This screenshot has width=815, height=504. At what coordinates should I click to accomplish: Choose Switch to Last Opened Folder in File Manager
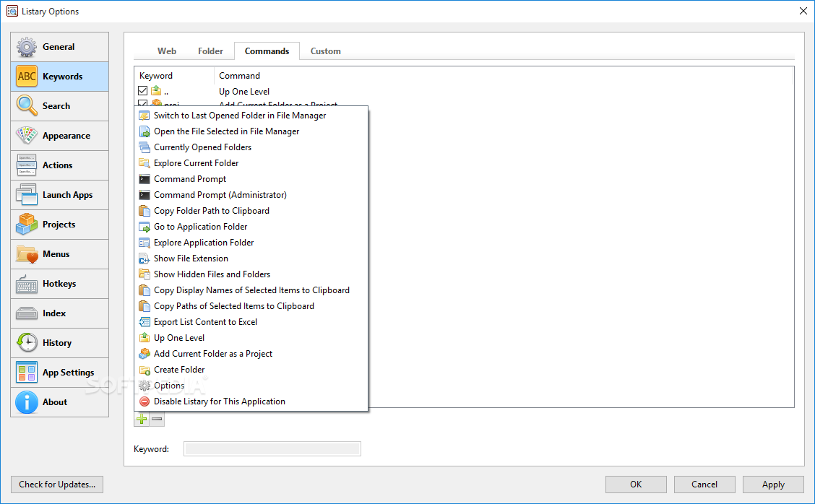pos(251,116)
